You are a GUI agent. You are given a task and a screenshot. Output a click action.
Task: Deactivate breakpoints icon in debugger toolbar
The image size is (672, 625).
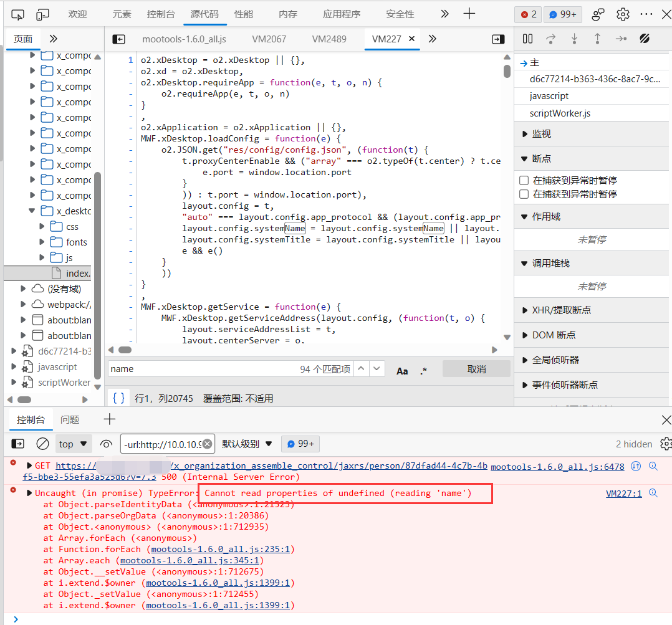pyautogui.click(x=645, y=39)
